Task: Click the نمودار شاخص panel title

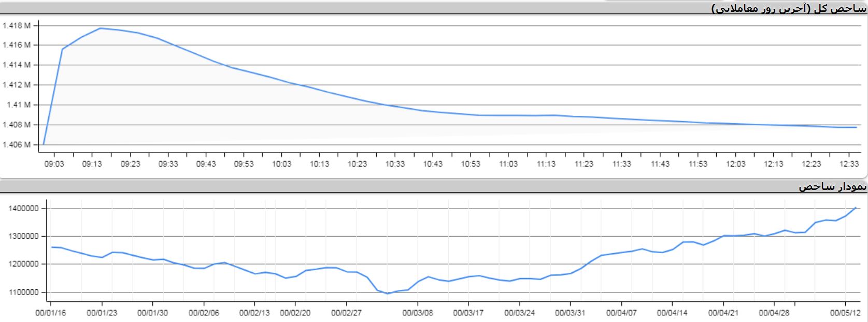Action: [x=832, y=187]
